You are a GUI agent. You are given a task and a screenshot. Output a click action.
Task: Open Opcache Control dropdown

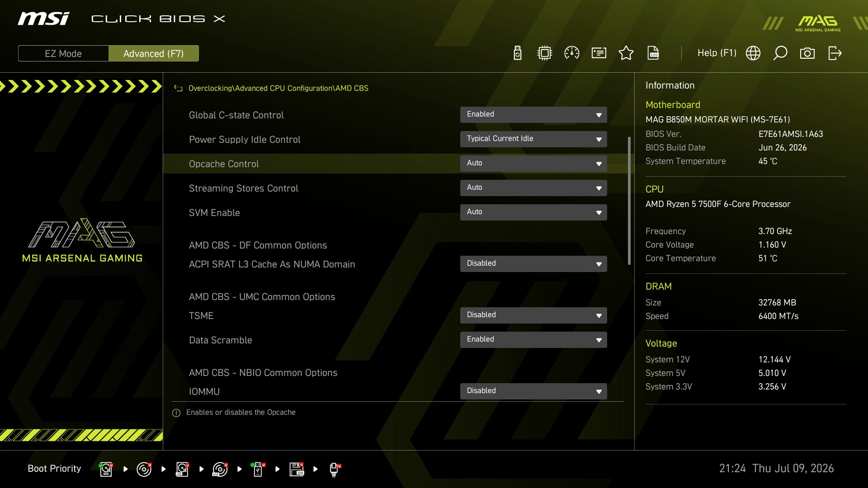[533, 164]
